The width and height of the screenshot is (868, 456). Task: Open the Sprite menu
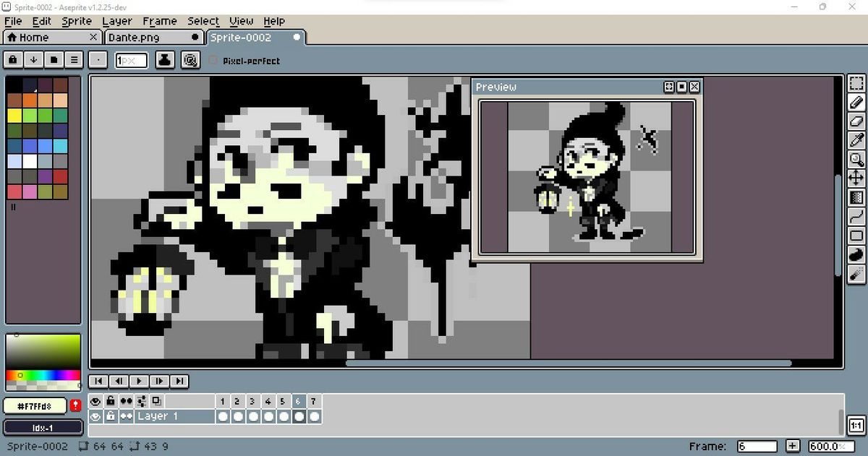click(77, 21)
